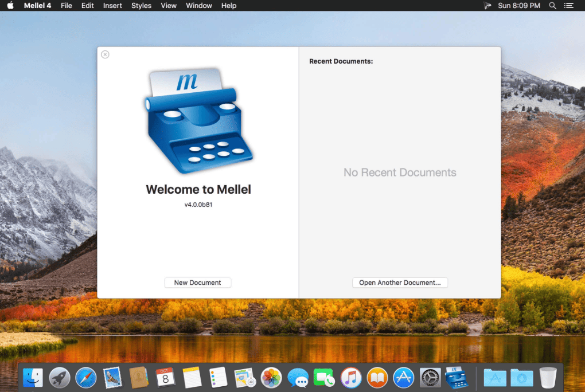Close the Welcome to Mellel window
The height and width of the screenshot is (392, 585).
105,54
